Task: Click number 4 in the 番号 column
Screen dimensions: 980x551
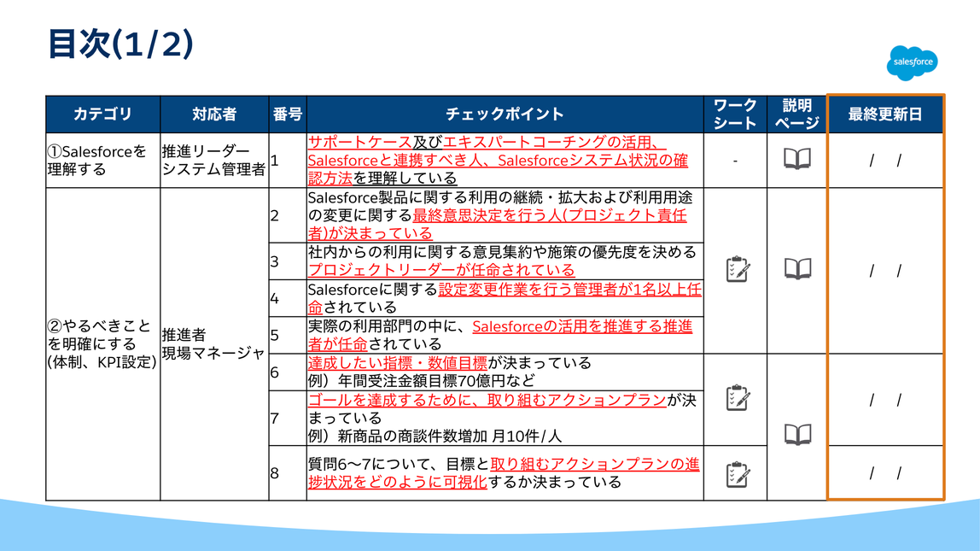Action: pyautogui.click(x=274, y=298)
